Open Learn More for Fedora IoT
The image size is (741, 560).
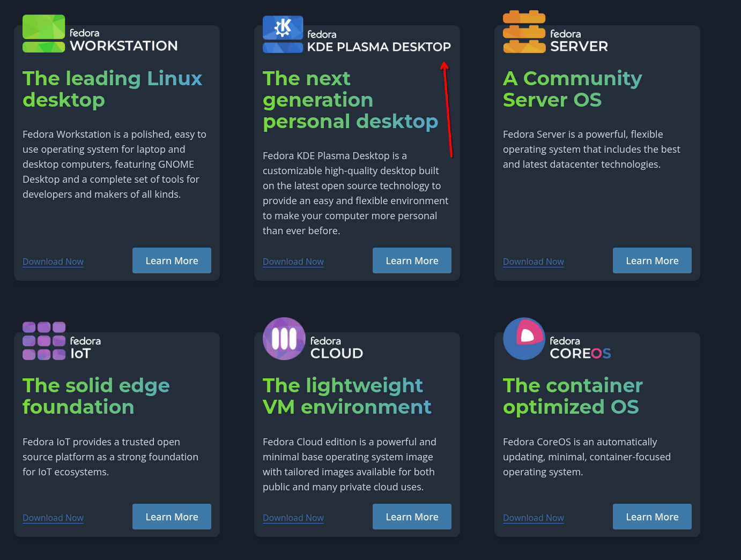pos(172,517)
